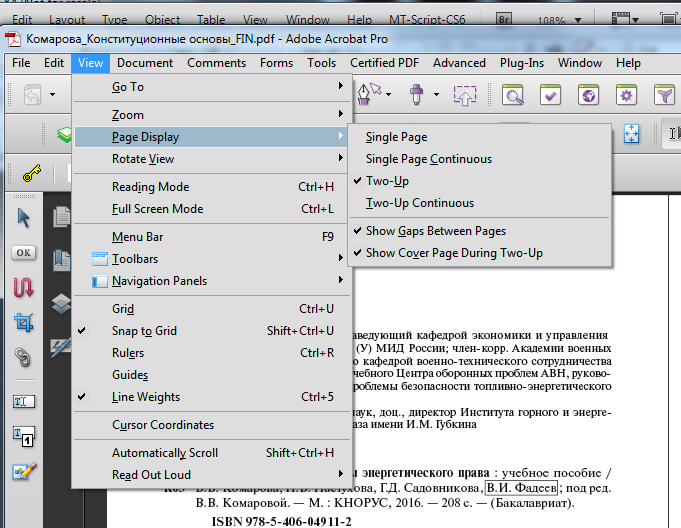Image resolution: width=681 pixels, height=528 pixels.
Task: Click Cursor Coordinates menu entry
Action: pyautogui.click(x=212, y=425)
